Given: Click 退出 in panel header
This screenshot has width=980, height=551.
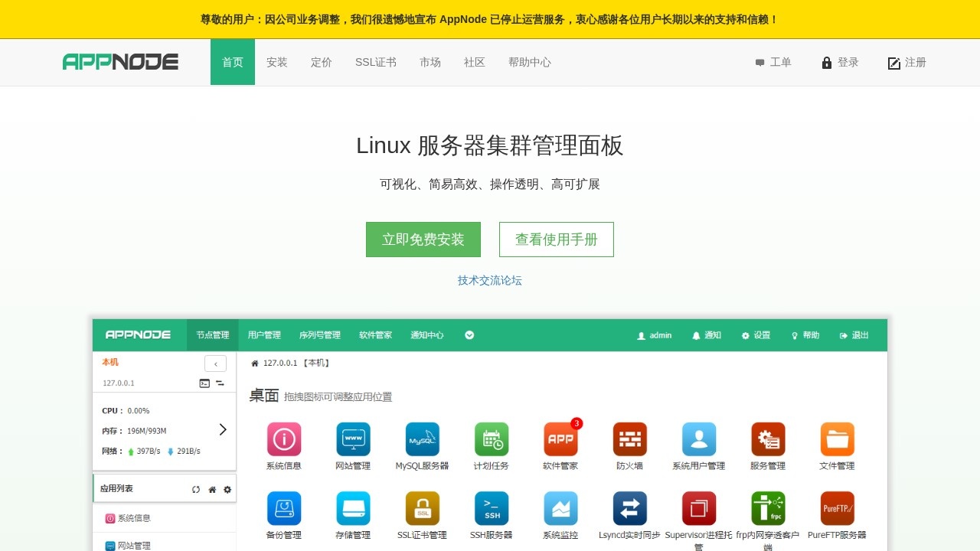Looking at the screenshot, I should (x=854, y=335).
